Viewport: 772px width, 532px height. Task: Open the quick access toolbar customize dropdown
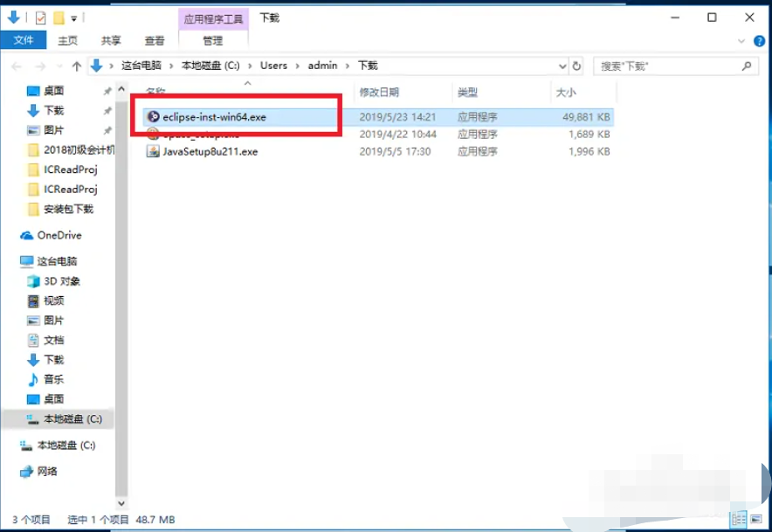pyautogui.click(x=74, y=17)
